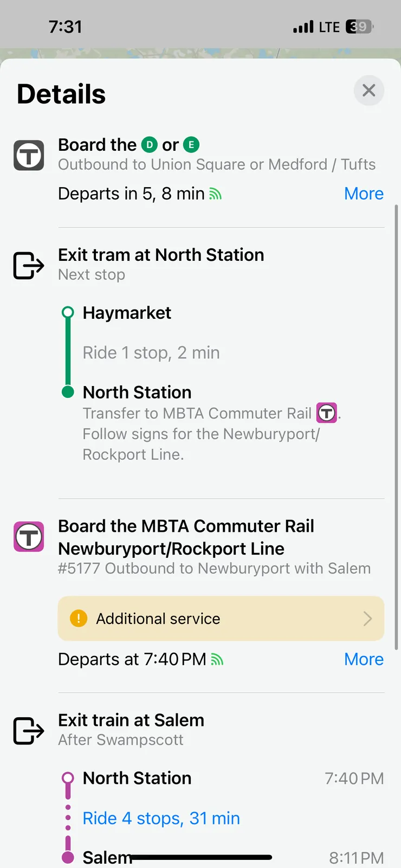
Task: Close the Details sheet with X
Action: 369,91
